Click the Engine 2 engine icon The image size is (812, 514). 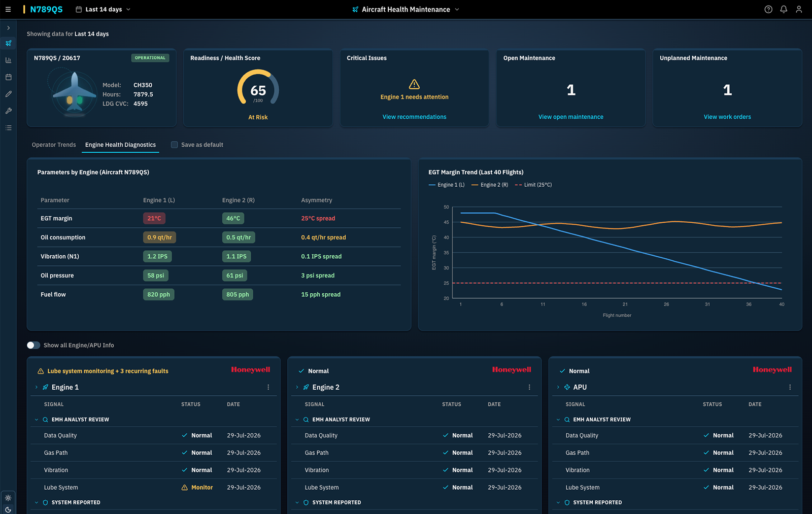click(x=306, y=387)
